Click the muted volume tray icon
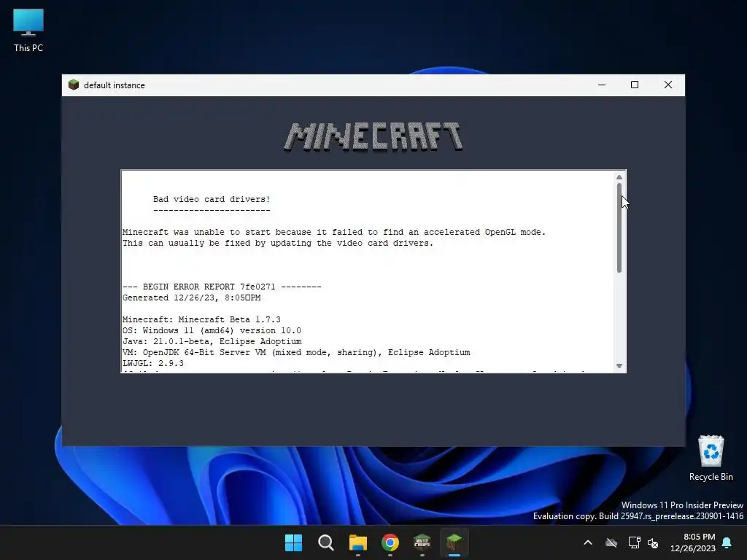This screenshot has height=560, width=747. (653, 542)
